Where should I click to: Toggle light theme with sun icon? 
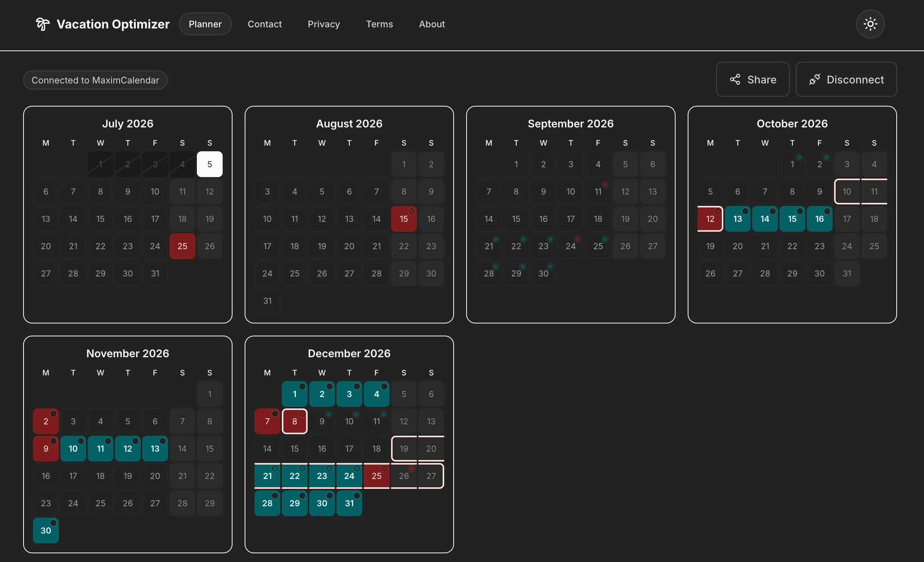pos(870,24)
